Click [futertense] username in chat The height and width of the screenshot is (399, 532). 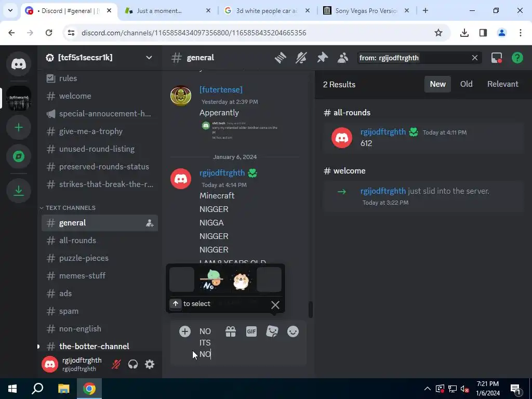click(221, 89)
